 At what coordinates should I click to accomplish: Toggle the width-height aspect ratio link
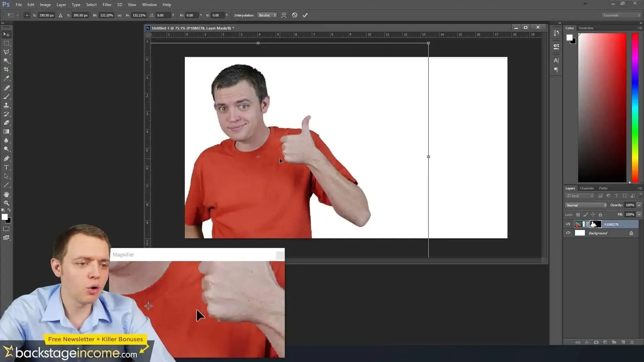coord(119,15)
